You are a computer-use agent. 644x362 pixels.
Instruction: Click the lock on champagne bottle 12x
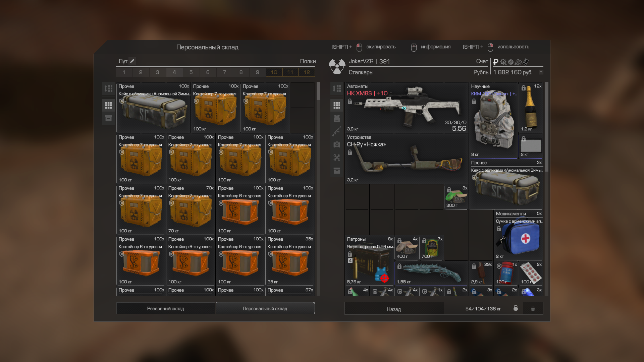524,88
